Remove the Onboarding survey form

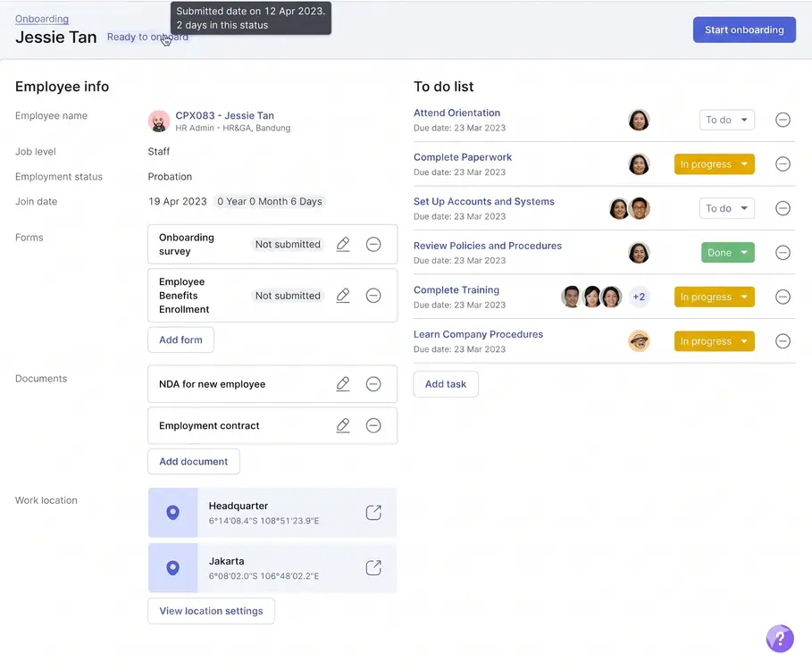pos(373,244)
